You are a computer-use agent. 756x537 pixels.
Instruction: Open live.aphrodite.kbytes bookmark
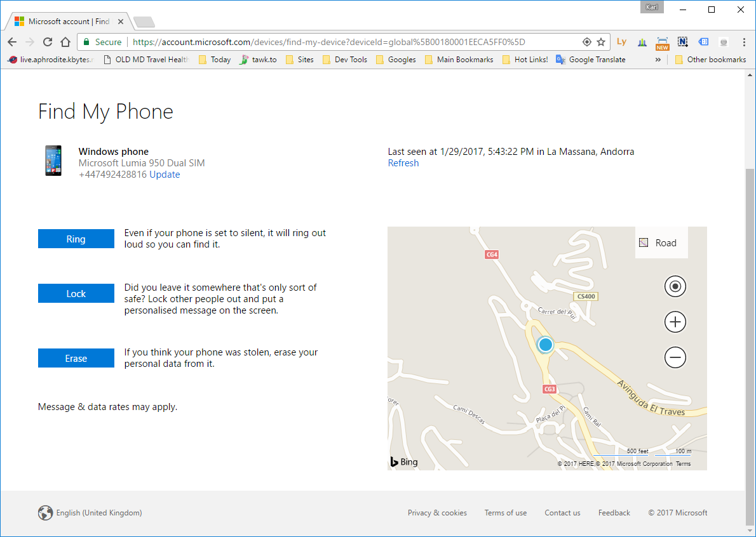[x=51, y=60]
